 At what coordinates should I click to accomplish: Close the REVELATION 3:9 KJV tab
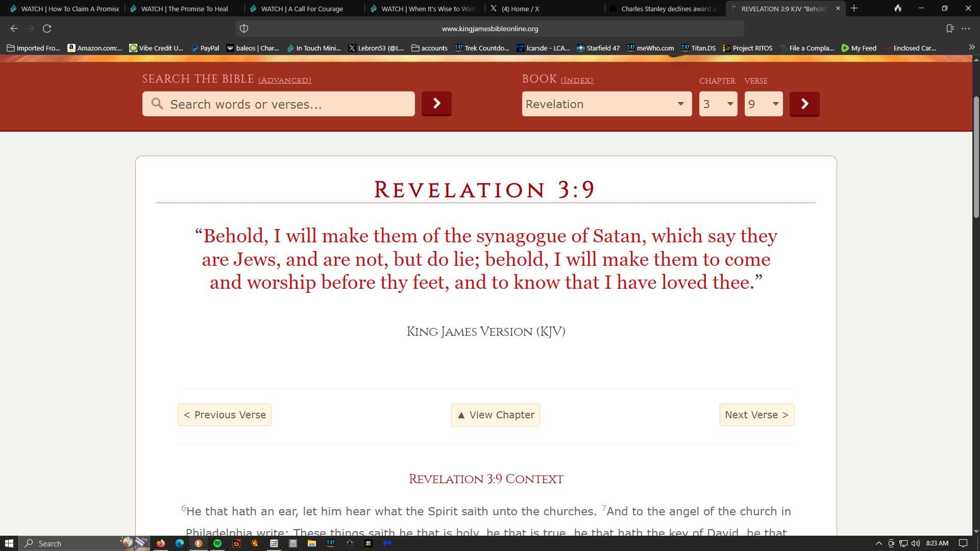coord(838,8)
